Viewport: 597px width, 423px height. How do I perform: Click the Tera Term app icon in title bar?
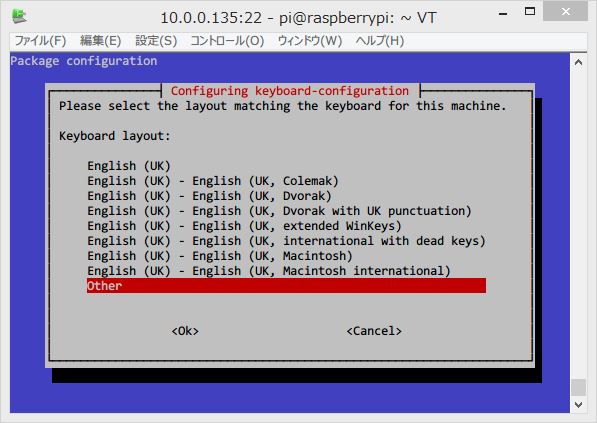coord(19,16)
